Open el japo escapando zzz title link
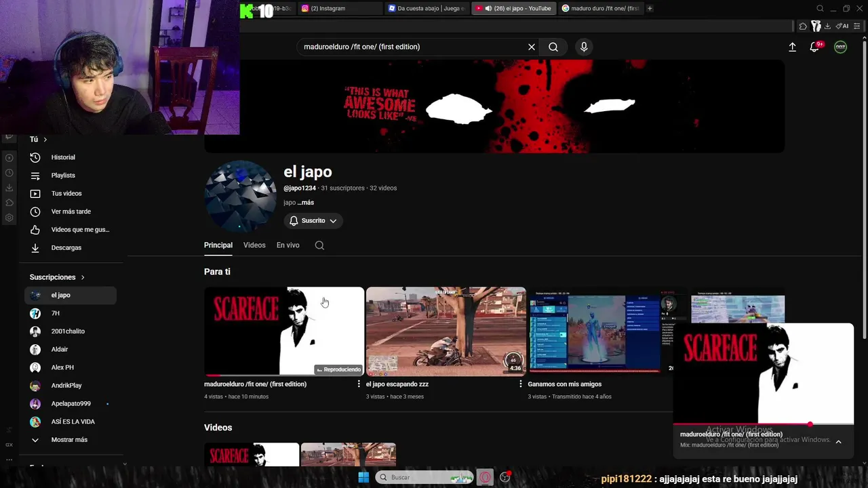Image resolution: width=868 pixels, height=488 pixels. click(x=397, y=384)
